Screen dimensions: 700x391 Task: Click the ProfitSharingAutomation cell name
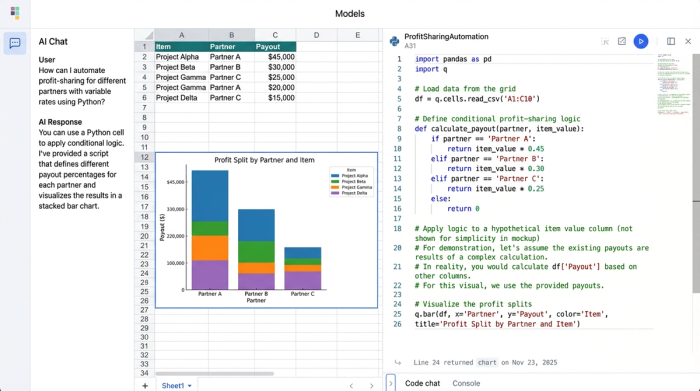click(446, 37)
